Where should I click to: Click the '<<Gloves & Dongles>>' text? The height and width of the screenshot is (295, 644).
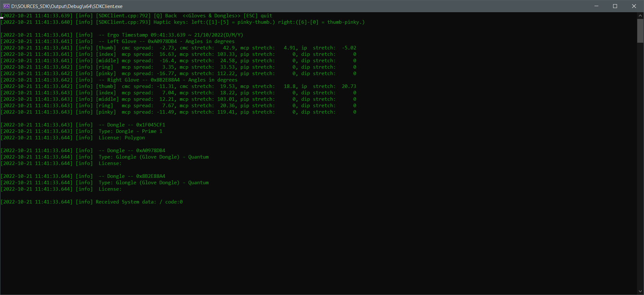click(x=212, y=16)
